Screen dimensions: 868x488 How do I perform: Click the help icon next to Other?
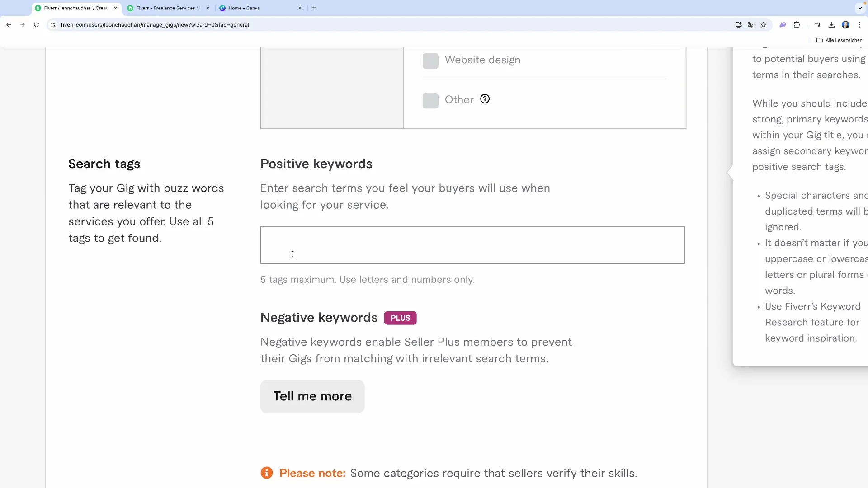coord(484,99)
